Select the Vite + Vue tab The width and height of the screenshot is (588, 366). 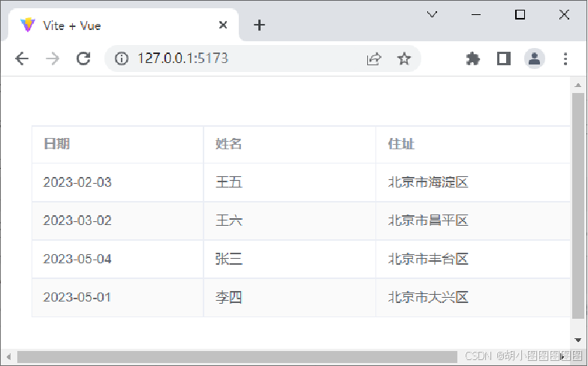123,25
